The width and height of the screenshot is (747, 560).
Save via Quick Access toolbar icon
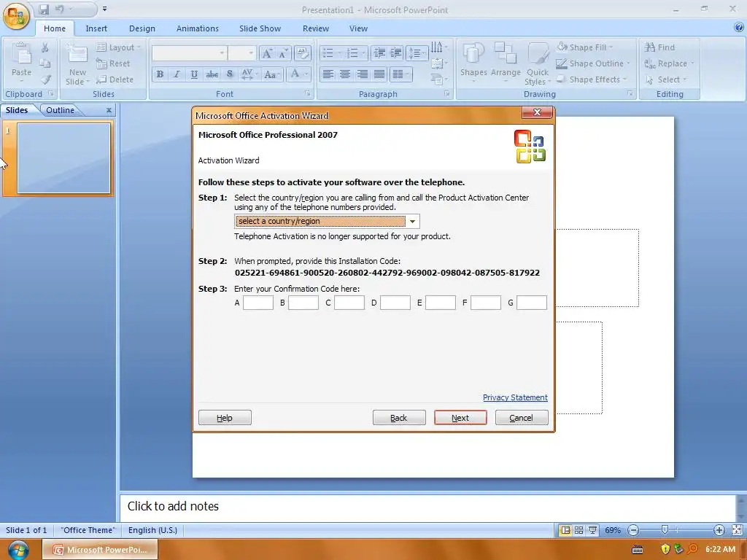(44, 9)
